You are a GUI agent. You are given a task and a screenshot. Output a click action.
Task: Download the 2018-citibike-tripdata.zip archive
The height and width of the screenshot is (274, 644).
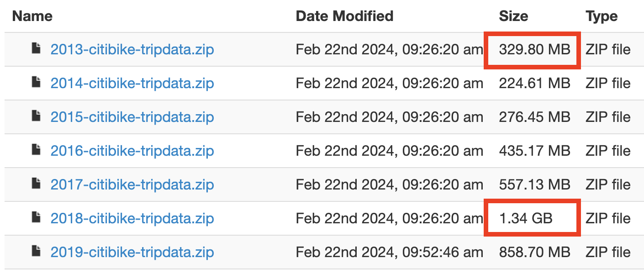[132, 218]
